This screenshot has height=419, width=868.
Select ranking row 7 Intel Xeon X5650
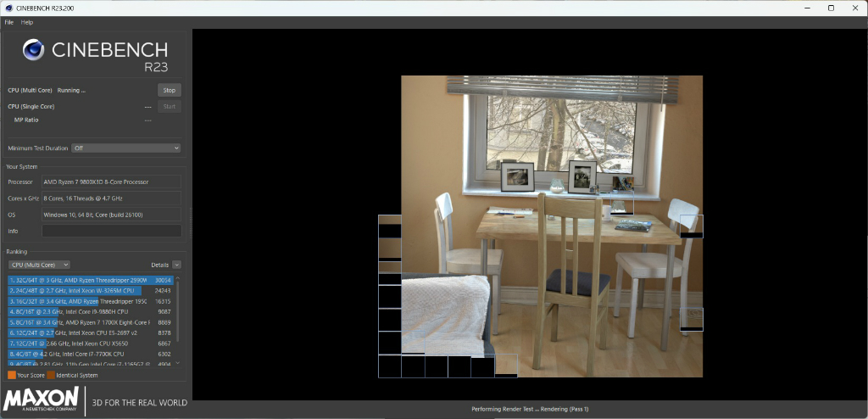click(x=90, y=344)
